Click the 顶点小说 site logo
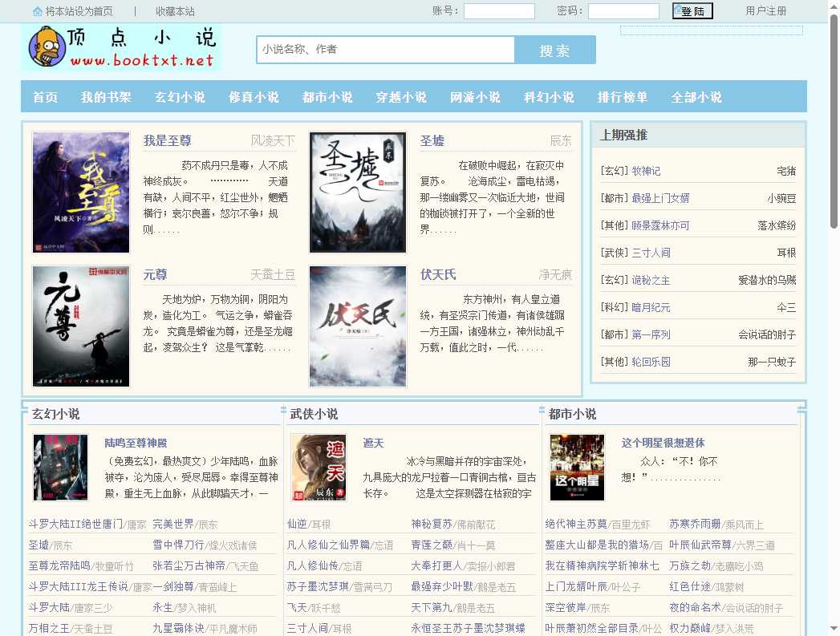840x636 pixels. [121, 48]
